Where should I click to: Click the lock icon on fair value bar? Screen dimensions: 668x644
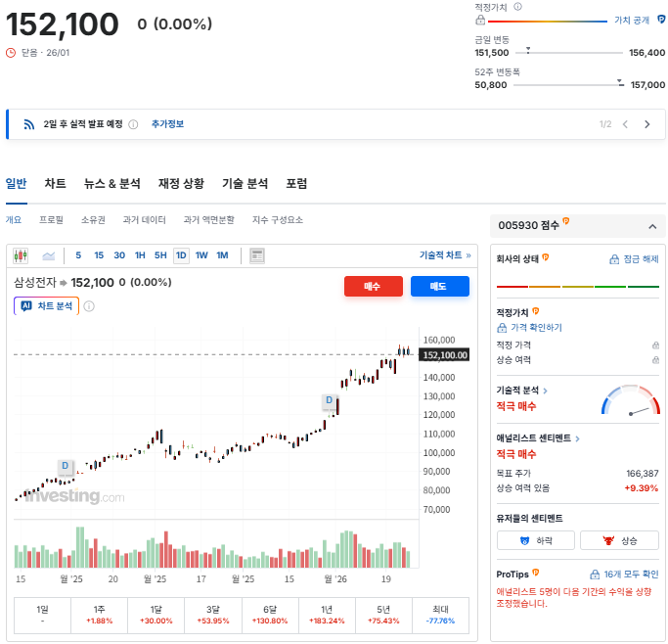point(480,20)
